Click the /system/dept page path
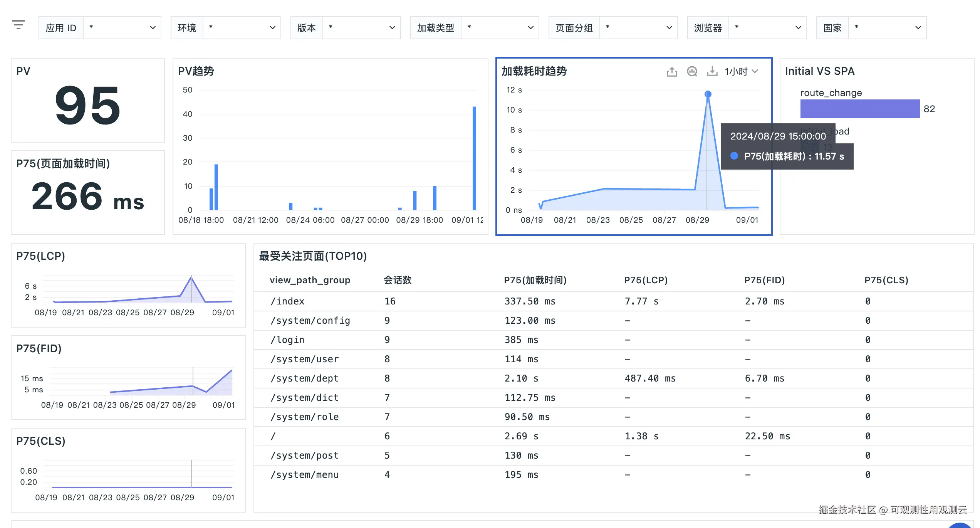The width and height of the screenshot is (980, 528). coord(304,378)
